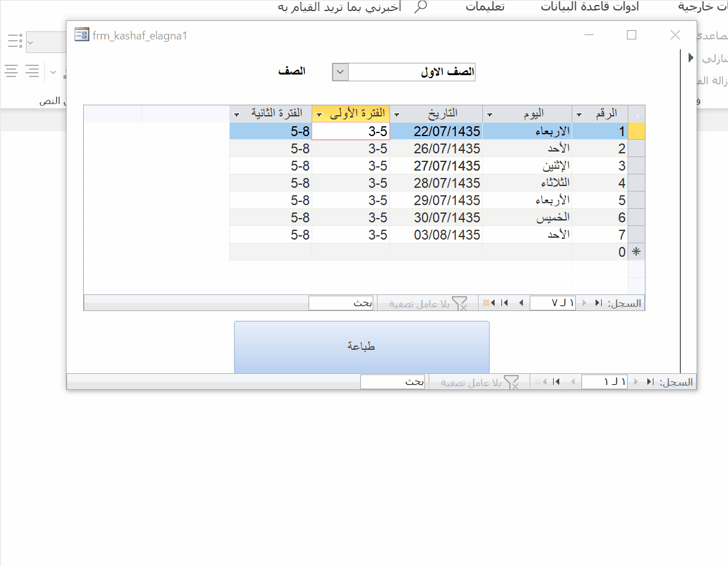Open filter dropdown for اليوم column
Image resolution: width=728 pixels, height=566 pixels.
pyautogui.click(x=490, y=114)
